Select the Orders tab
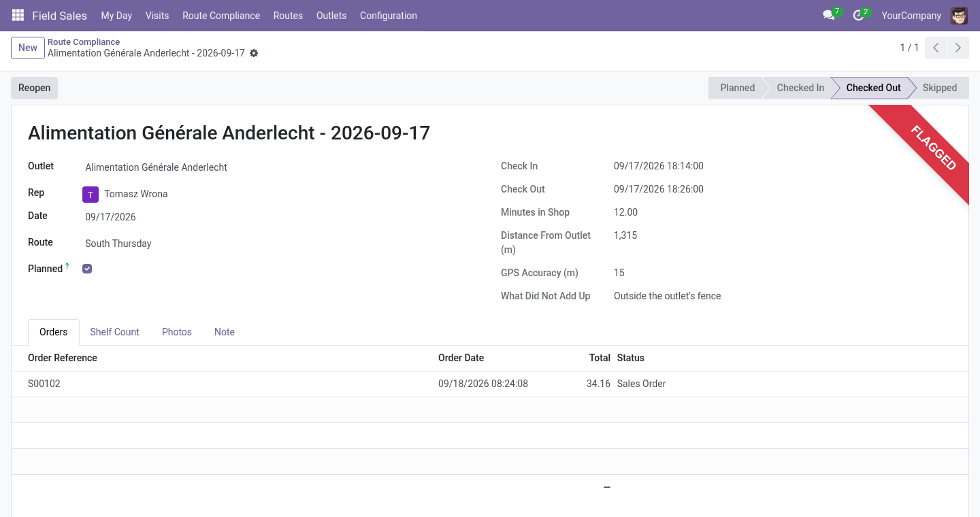Viewport: 980px width, 517px height. (x=54, y=332)
